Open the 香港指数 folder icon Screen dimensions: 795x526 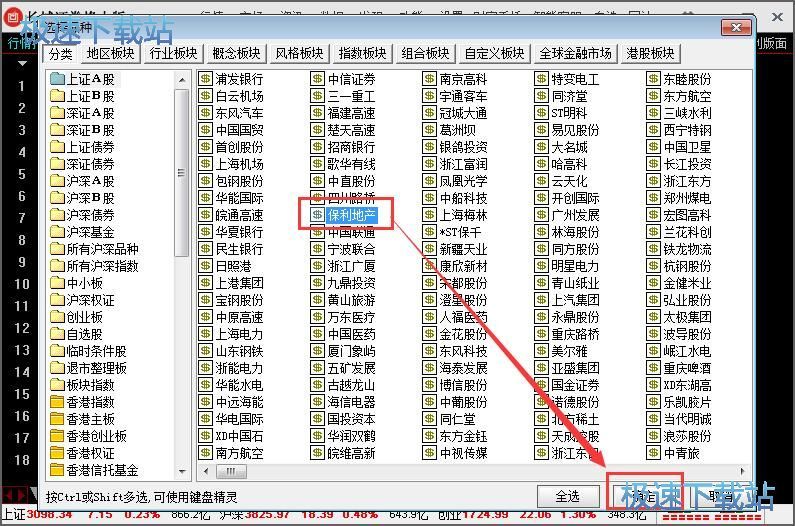[x=58, y=402]
